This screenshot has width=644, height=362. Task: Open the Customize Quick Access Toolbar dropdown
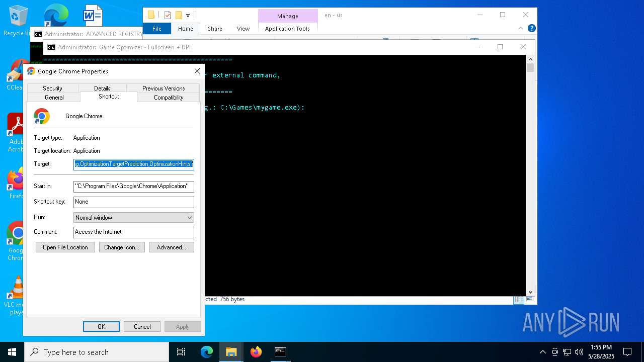pos(188,16)
